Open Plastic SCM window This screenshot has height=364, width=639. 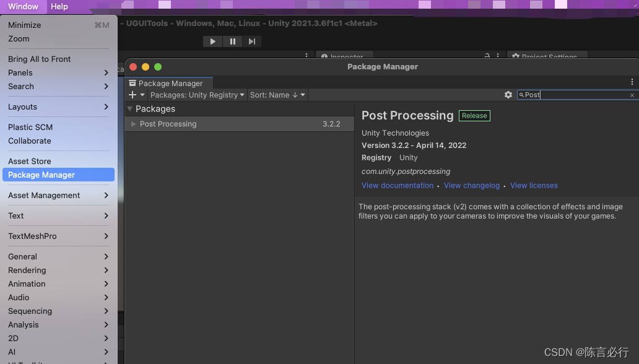click(x=59, y=127)
